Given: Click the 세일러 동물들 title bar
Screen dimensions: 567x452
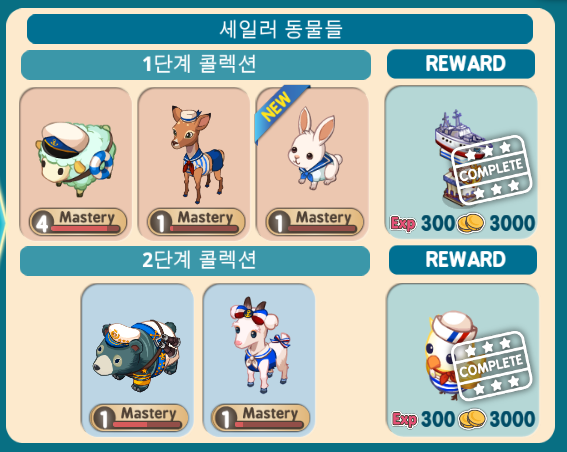Looking at the screenshot, I should tap(280, 29).
